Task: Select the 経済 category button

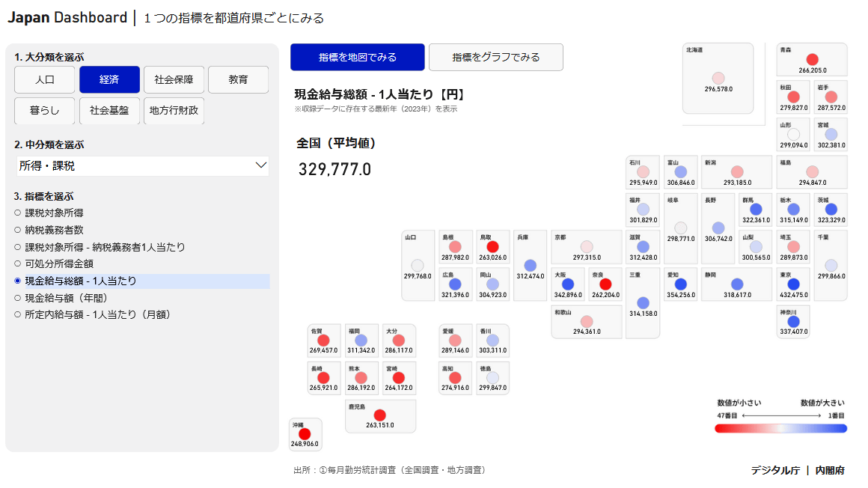Action: point(109,80)
